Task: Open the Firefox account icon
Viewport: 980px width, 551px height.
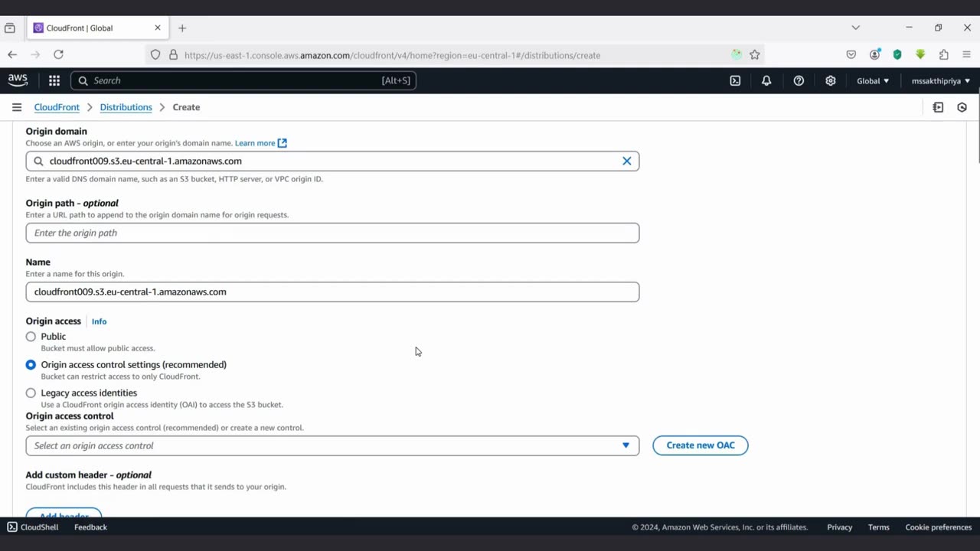Action: (874, 54)
